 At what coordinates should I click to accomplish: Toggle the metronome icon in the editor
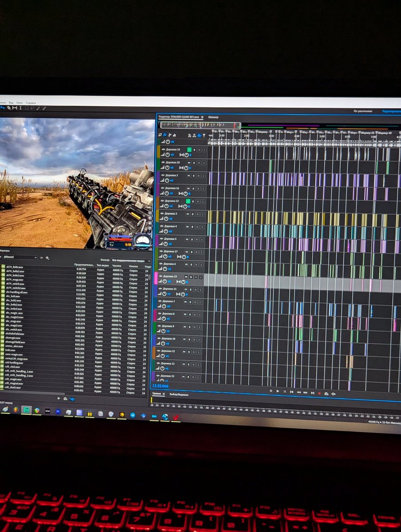189,135
